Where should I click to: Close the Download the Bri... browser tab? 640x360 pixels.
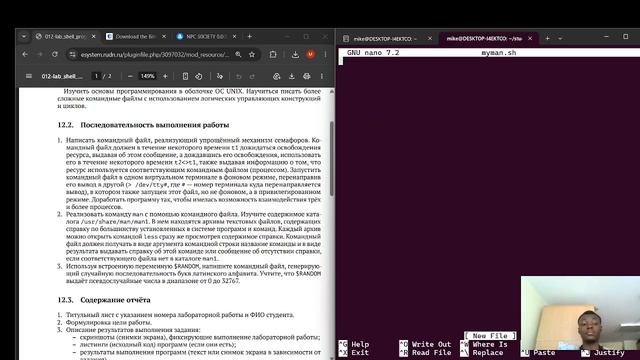[x=164, y=37]
